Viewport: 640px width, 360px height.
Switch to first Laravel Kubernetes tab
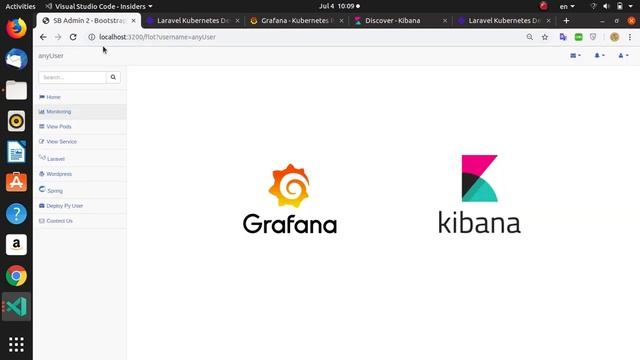(193, 21)
